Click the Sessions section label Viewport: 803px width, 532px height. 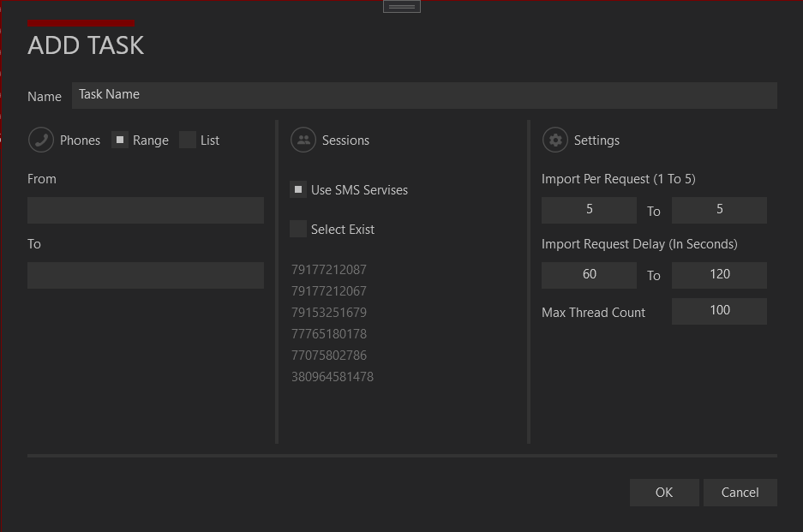(345, 140)
